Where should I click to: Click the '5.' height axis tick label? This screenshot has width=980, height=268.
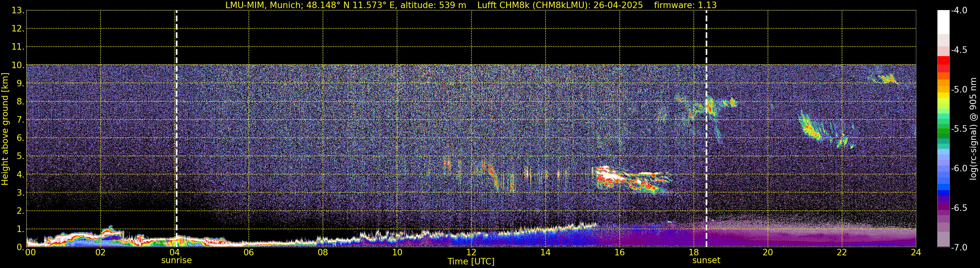tap(20, 156)
